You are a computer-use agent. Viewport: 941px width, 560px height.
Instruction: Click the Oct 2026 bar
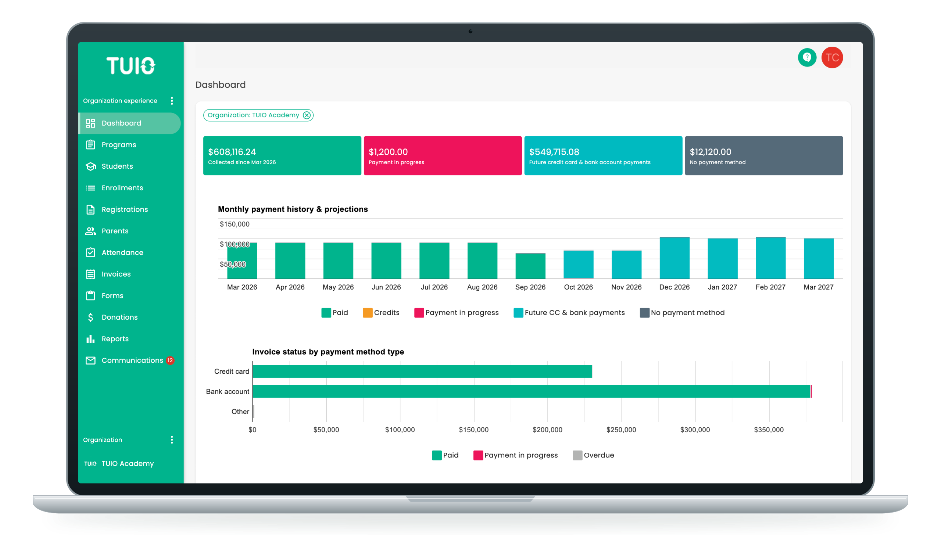tap(578, 265)
